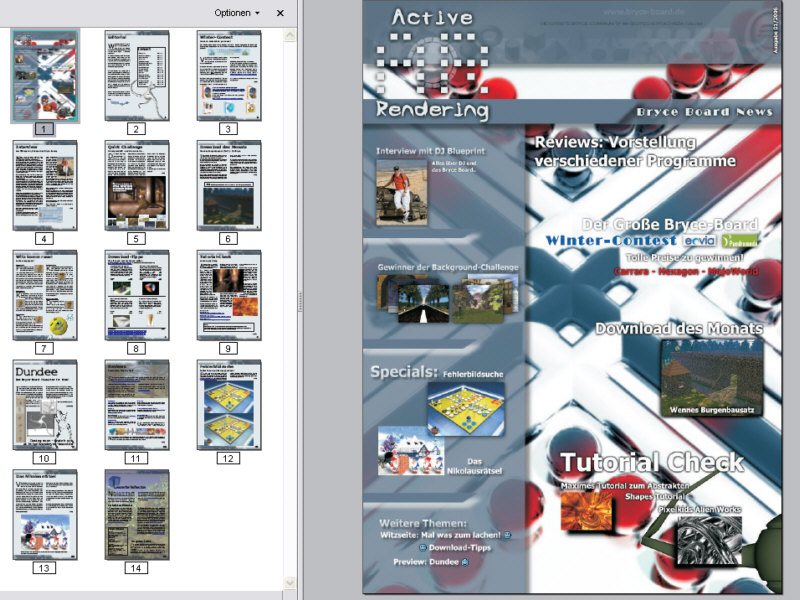This screenshot has height=600, width=800.
Task: Select page 2 thumbnail
Action: pyautogui.click(x=137, y=75)
